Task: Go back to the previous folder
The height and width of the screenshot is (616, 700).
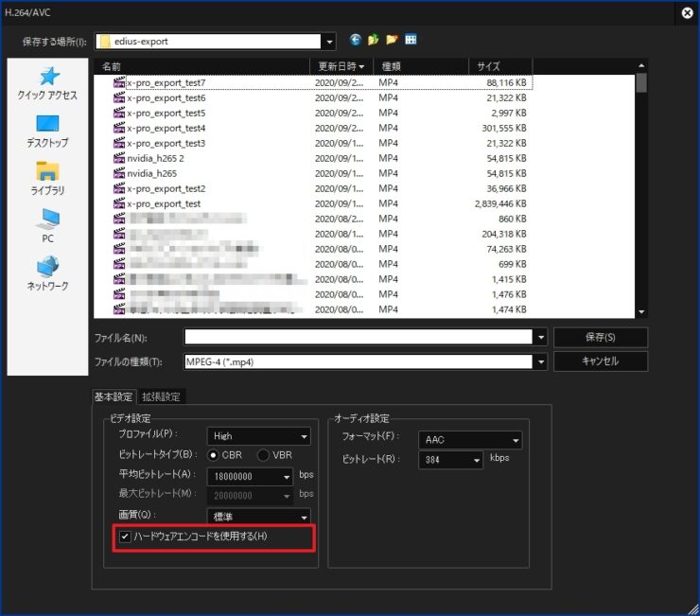Action: (356, 41)
